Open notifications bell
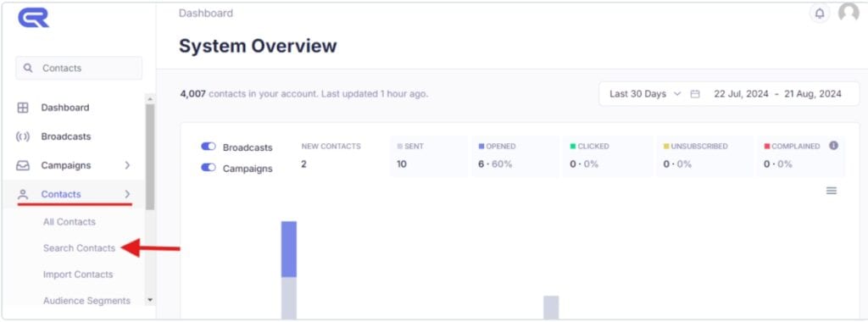868x322 pixels. pyautogui.click(x=820, y=14)
